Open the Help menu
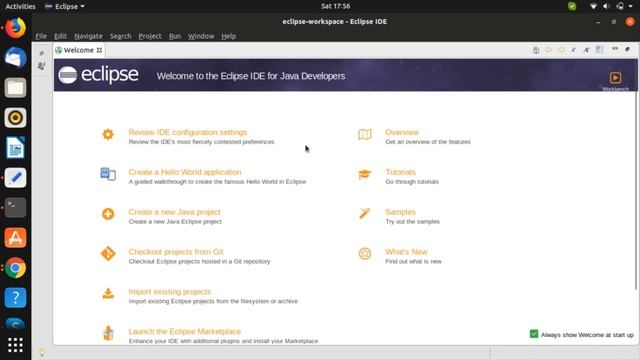 click(x=229, y=36)
